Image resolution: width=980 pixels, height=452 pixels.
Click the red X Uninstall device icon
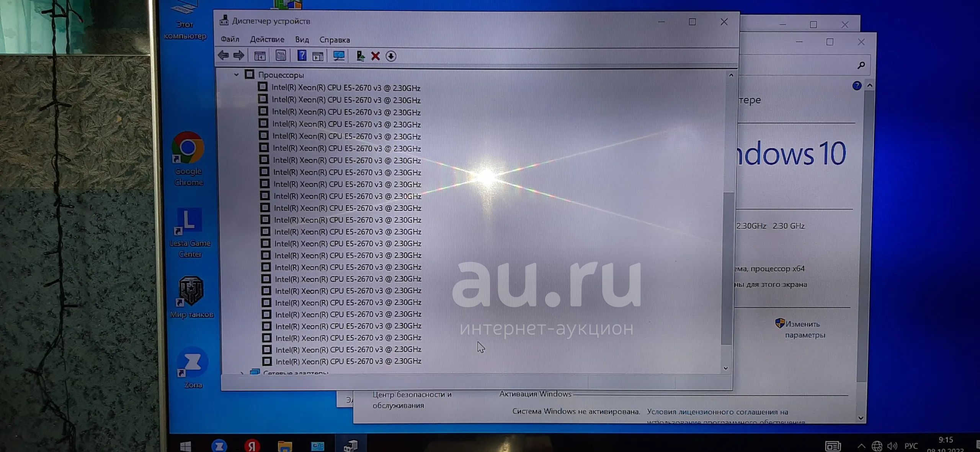point(376,56)
